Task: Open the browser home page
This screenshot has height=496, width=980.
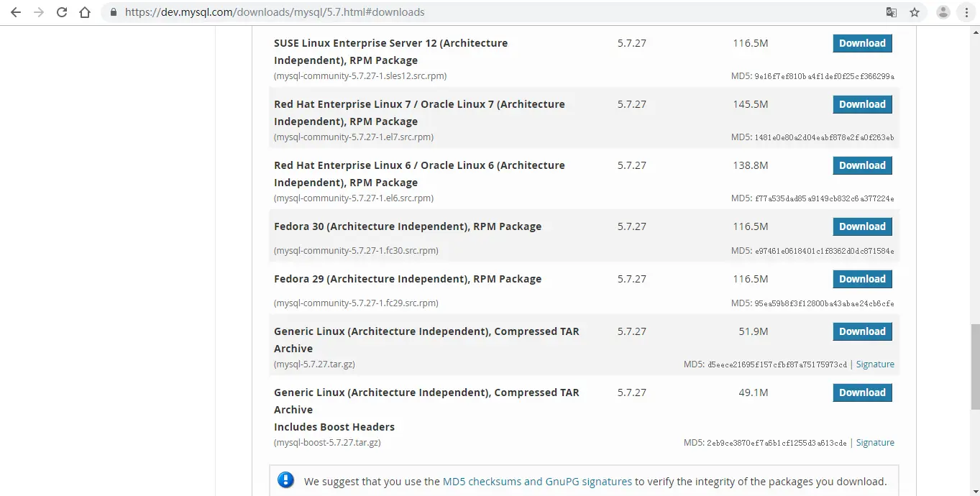Action: [85, 12]
